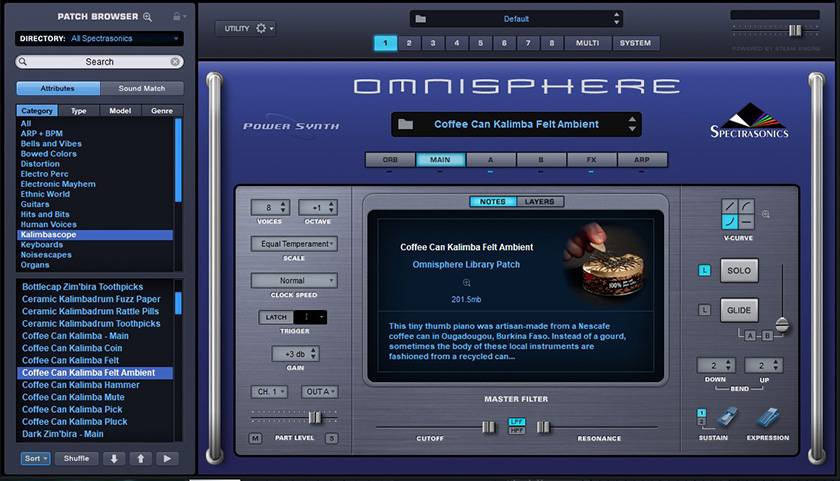Toggle the Latch trigger button
Viewport: 840px width, 481px height.
coord(276,317)
